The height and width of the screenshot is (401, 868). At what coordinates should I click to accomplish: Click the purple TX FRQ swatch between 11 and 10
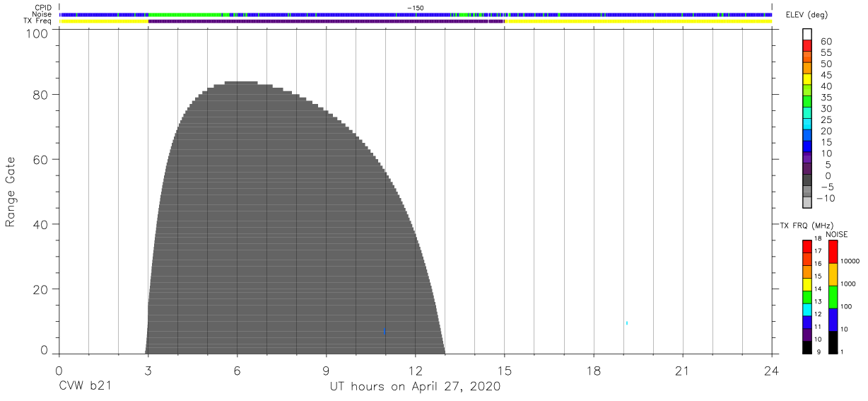[807, 335]
